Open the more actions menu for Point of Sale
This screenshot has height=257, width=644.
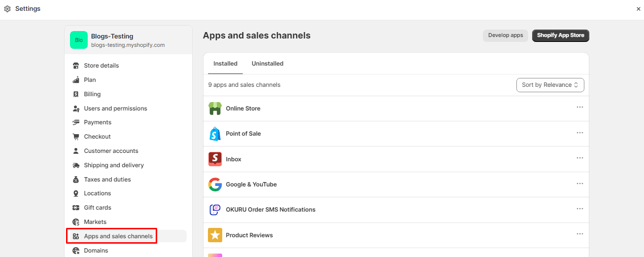579,133
